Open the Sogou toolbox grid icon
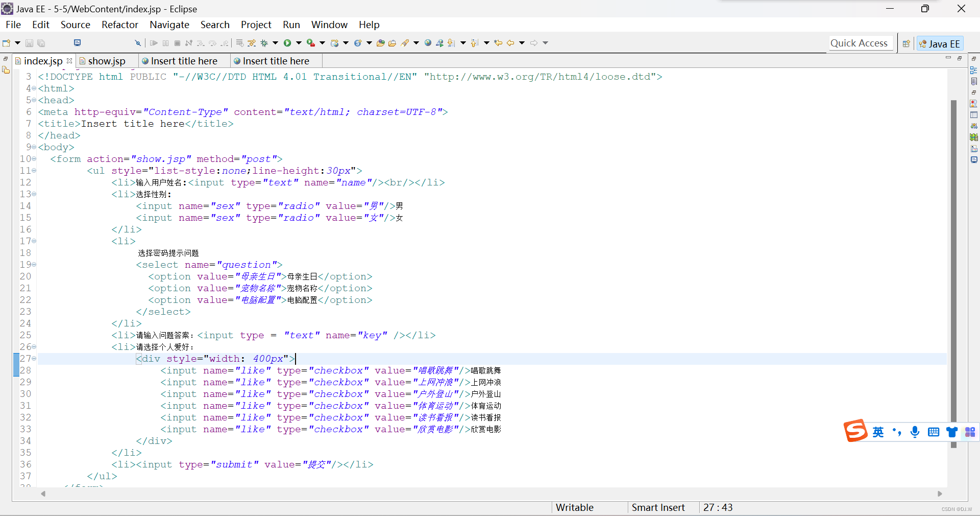The image size is (980, 516). coord(970,432)
